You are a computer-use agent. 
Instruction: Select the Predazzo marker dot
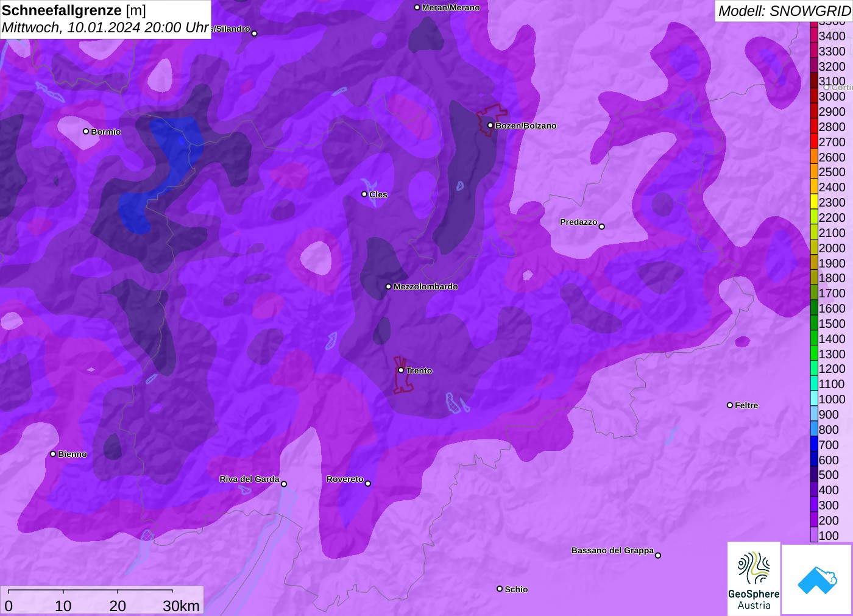click(602, 227)
